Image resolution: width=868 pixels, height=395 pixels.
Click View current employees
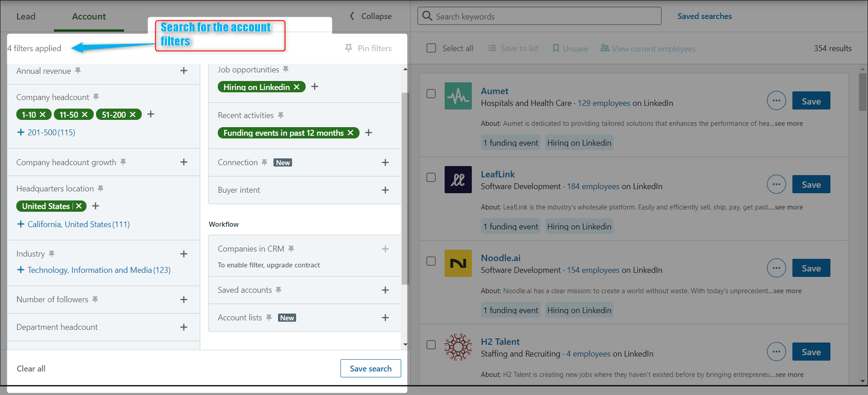[648, 48]
